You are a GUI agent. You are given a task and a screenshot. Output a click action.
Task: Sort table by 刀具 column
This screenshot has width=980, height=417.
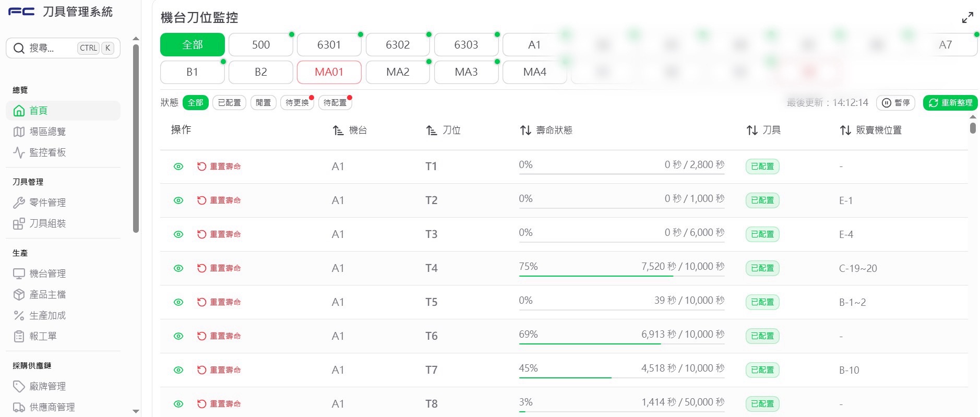(763, 130)
